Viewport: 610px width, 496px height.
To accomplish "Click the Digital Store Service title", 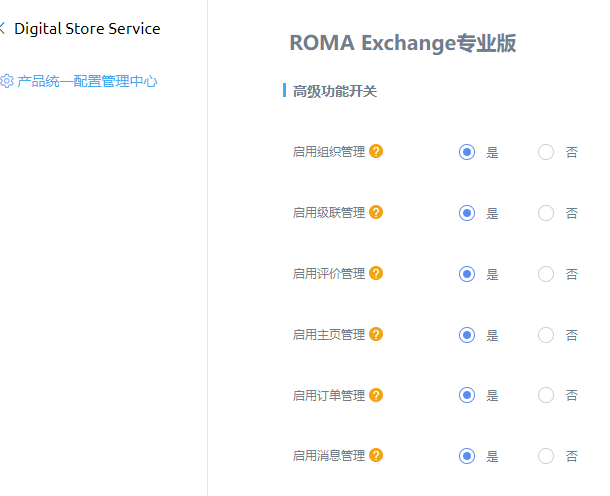I will [x=87, y=29].
